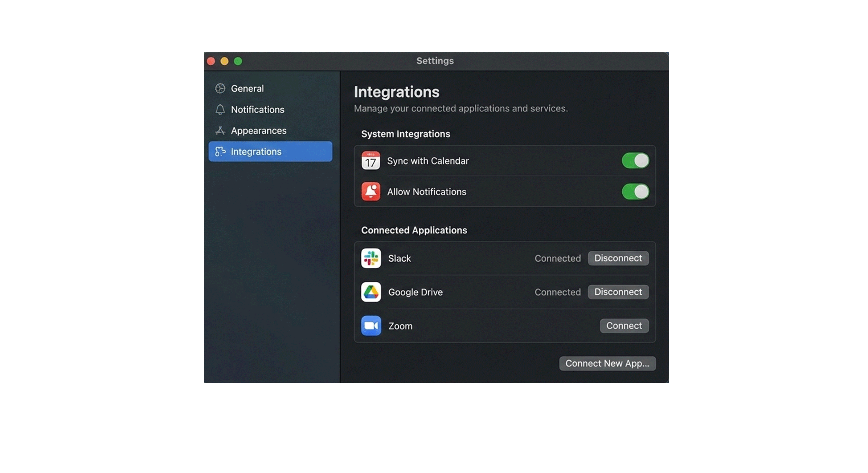The height and width of the screenshot is (473, 868).
Task: Click the Zoom camera icon
Action: point(371,326)
